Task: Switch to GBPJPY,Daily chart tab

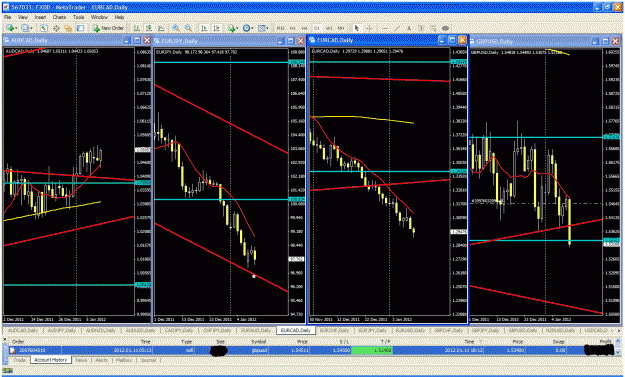Action: pos(485,330)
